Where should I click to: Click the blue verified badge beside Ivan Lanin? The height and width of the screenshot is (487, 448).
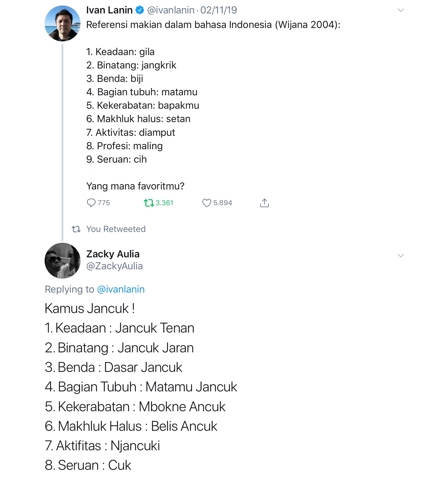pos(140,10)
